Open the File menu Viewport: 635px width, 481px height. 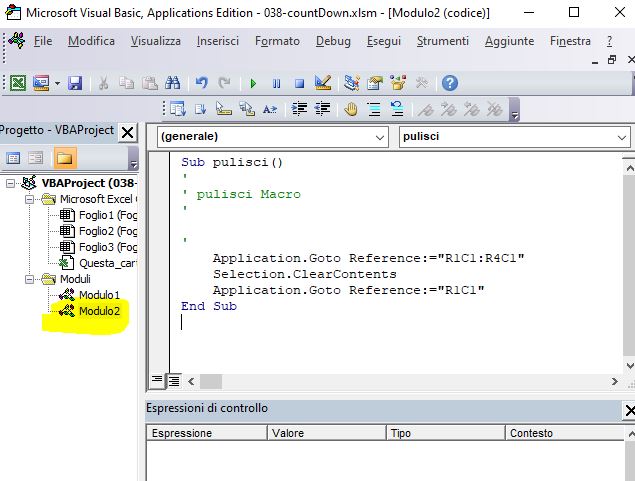point(43,41)
